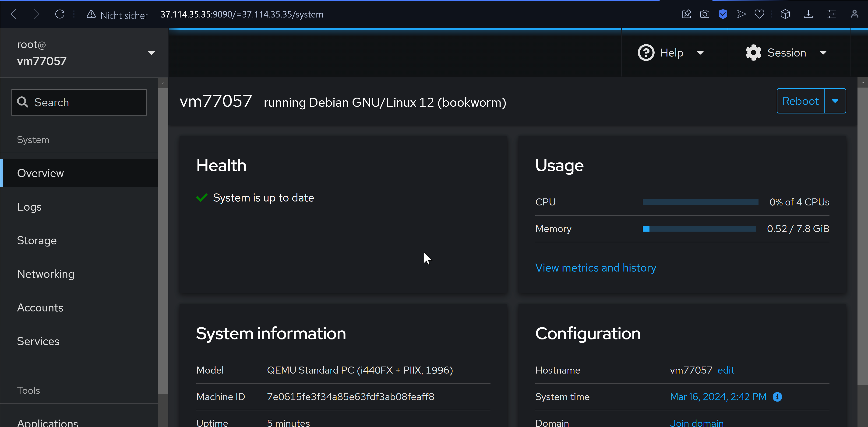Image resolution: width=868 pixels, height=427 pixels.
Task: Click the camera snapshot icon in toolbar
Action: 705,14
